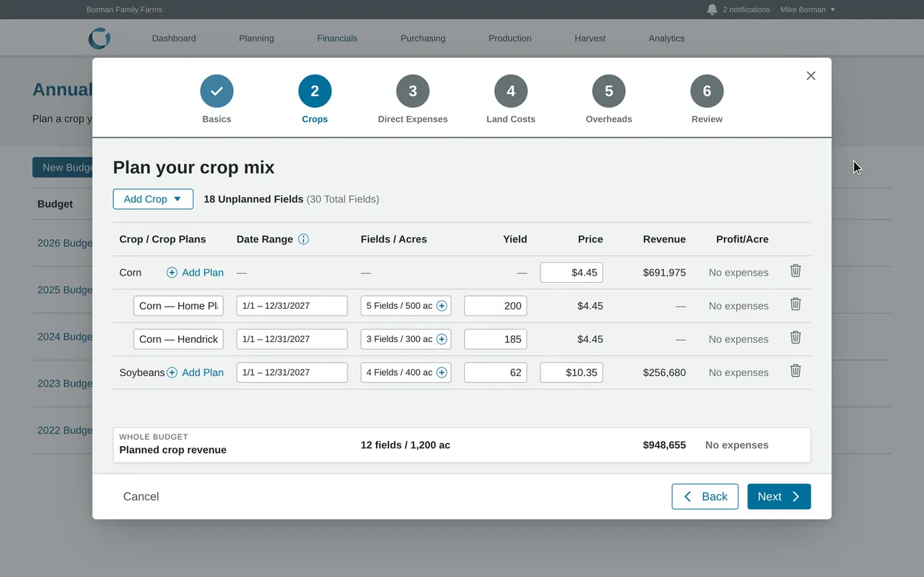Screen dimensions: 924x577
Task: Add fields to the 3 Fields / 300 ac plan
Action: click(x=442, y=339)
